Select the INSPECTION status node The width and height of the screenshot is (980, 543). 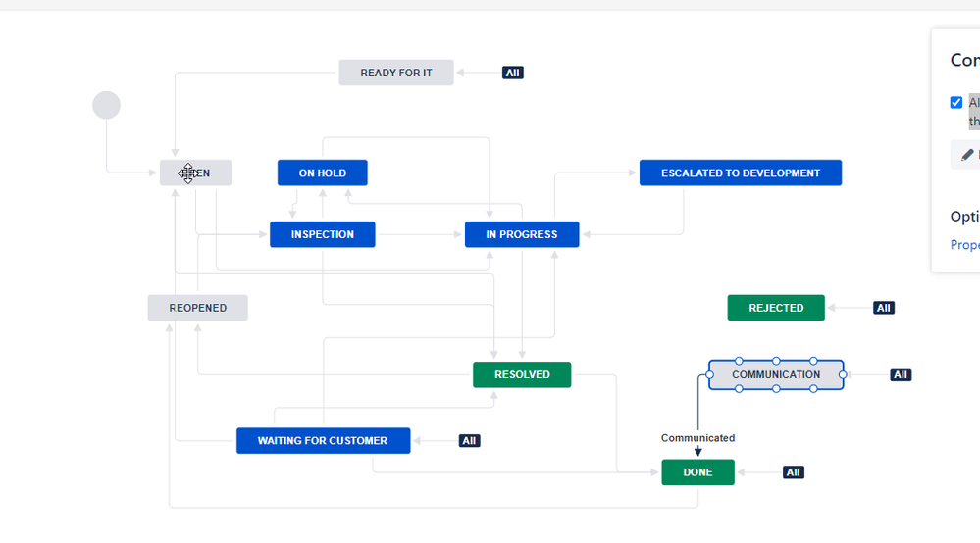click(x=323, y=234)
